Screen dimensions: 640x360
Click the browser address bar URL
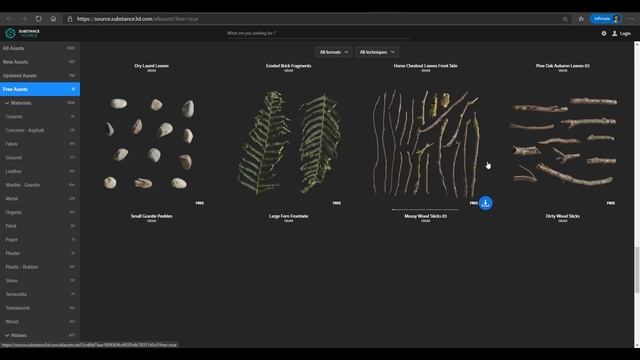click(x=138, y=19)
